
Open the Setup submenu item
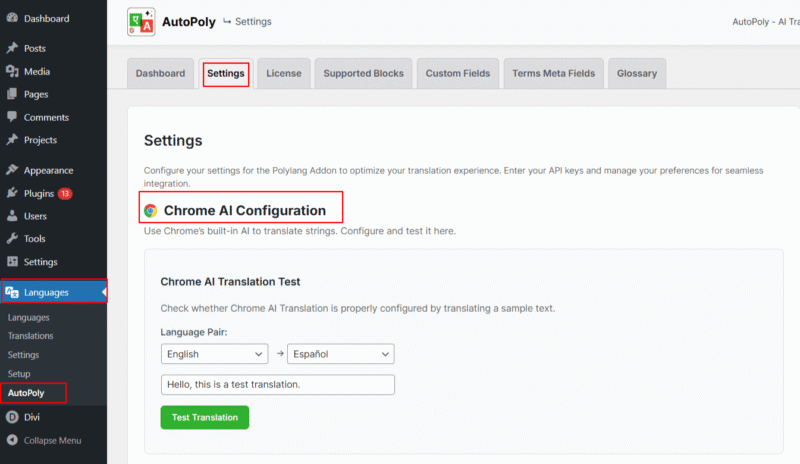tap(19, 374)
